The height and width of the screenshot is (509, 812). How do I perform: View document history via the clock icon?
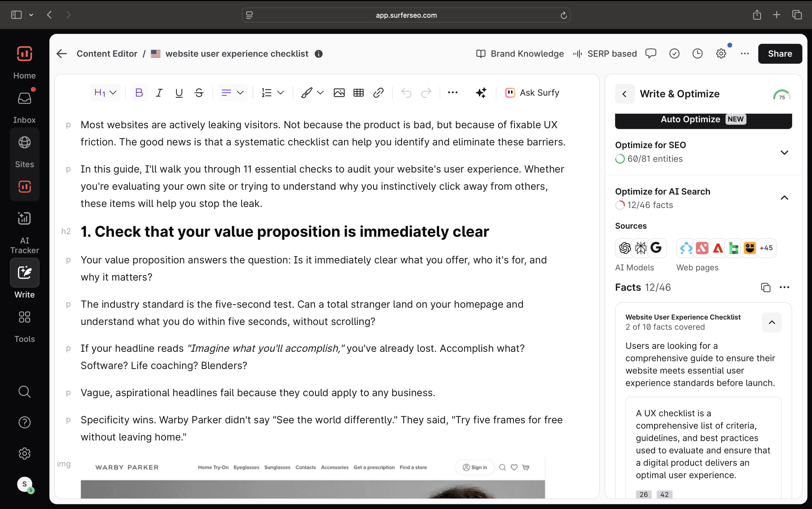[x=697, y=53]
